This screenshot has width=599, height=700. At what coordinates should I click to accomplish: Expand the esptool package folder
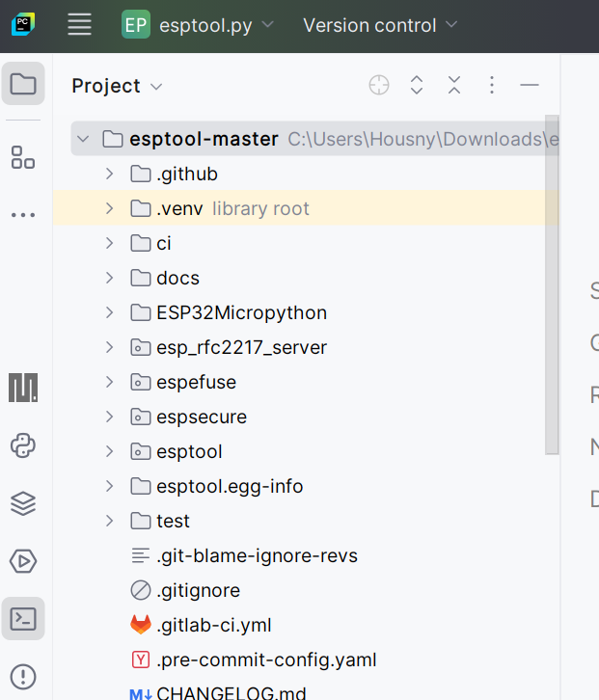pos(109,451)
